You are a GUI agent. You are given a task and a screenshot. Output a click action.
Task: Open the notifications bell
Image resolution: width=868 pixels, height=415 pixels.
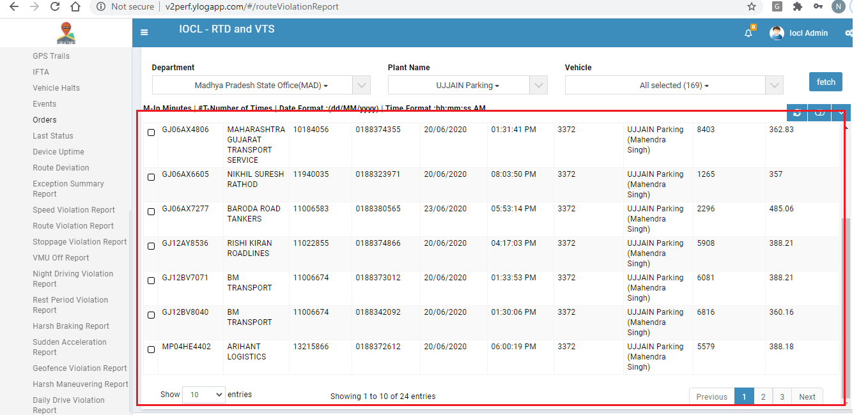(x=748, y=33)
